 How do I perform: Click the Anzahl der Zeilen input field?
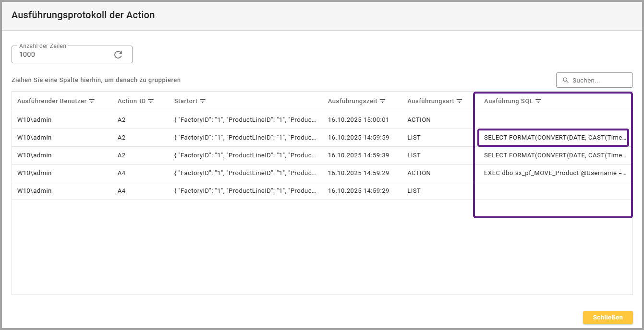point(62,55)
